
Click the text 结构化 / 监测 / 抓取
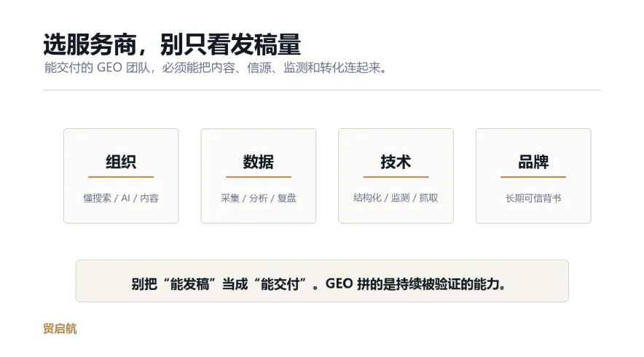click(396, 198)
